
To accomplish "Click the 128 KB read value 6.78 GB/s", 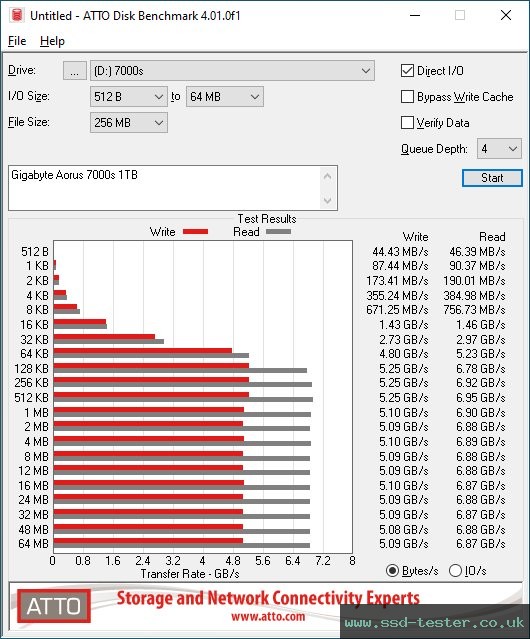I will click(x=481, y=369).
